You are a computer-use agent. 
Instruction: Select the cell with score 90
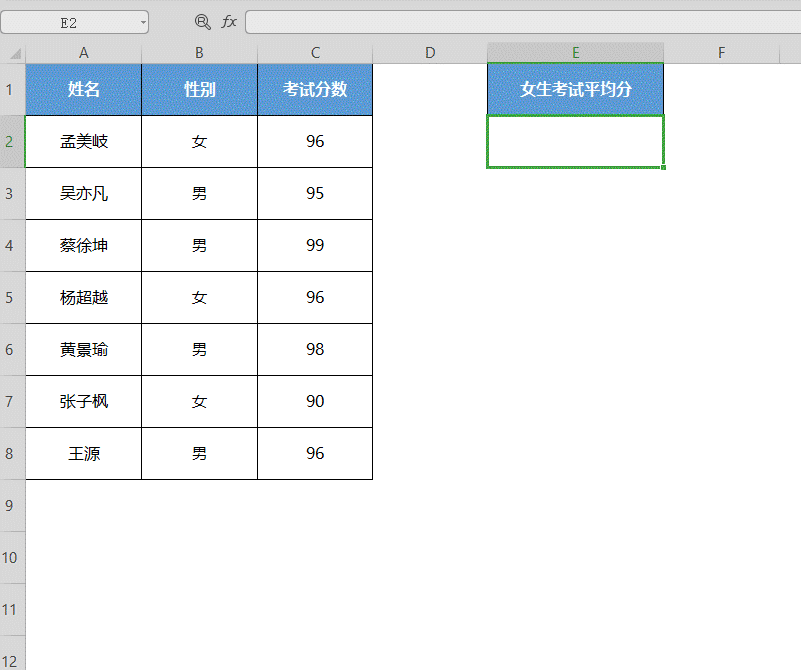(x=315, y=401)
